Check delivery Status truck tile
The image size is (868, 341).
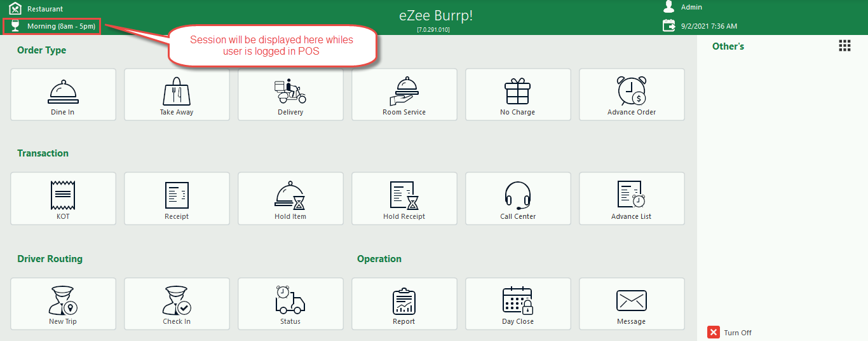click(290, 303)
